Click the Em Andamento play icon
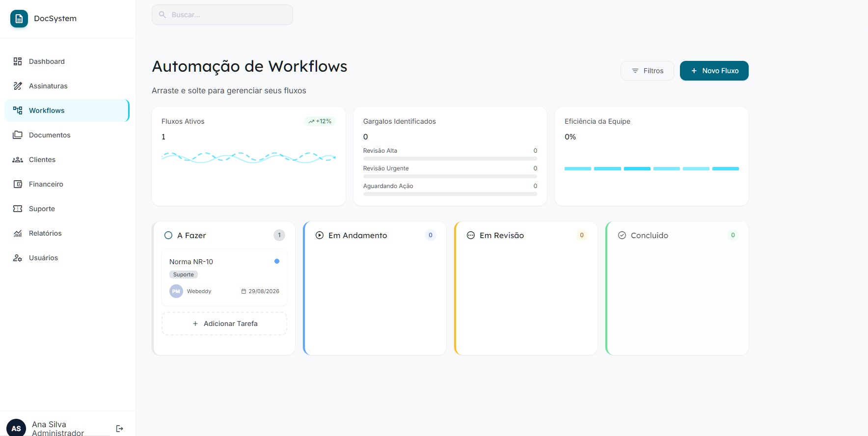 point(320,235)
